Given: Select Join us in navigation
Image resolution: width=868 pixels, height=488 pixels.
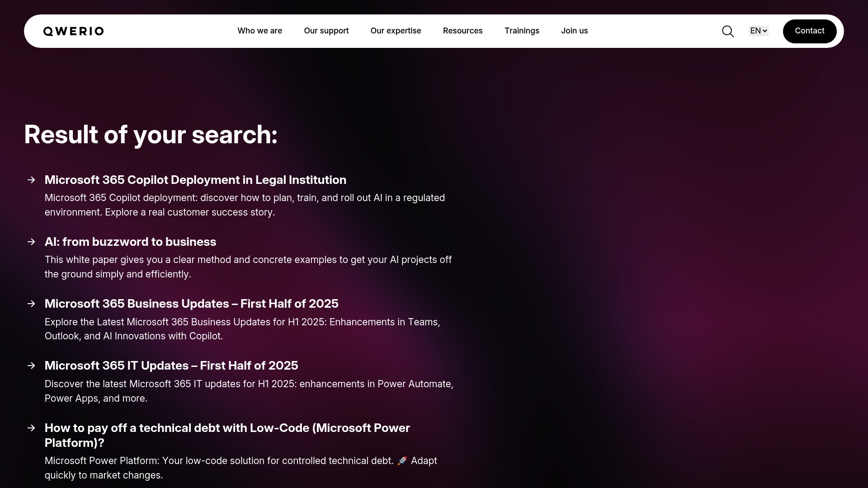Looking at the screenshot, I should click(x=575, y=31).
